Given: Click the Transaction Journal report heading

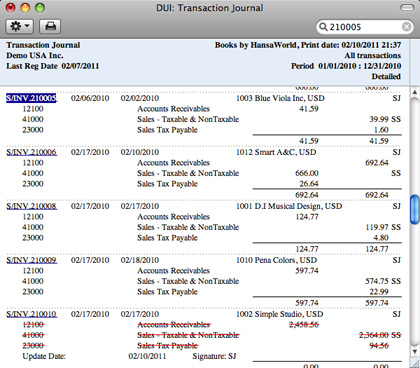Looking at the screenshot, I should [x=43, y=45].
